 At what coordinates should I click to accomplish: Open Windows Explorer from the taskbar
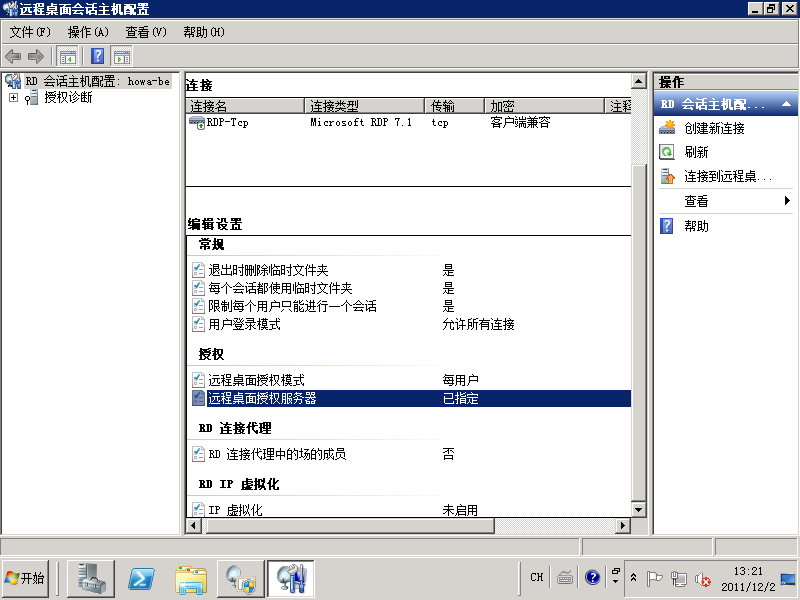[191, 578]
